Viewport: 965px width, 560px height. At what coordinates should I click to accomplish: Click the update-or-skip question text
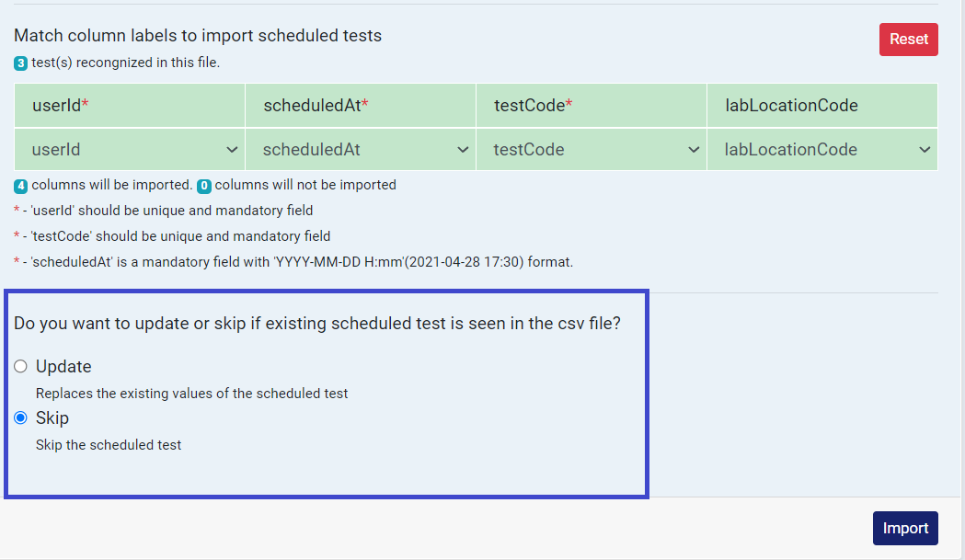click(317, 324)
